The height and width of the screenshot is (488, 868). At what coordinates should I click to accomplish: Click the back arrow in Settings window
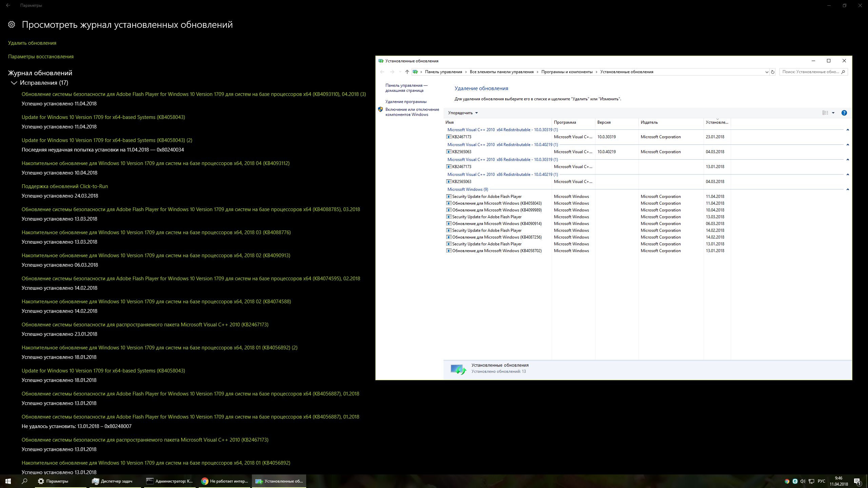[8, 5]
